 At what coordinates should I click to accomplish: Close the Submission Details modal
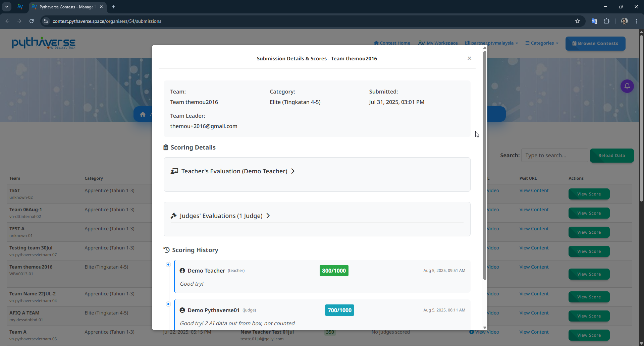469,58
